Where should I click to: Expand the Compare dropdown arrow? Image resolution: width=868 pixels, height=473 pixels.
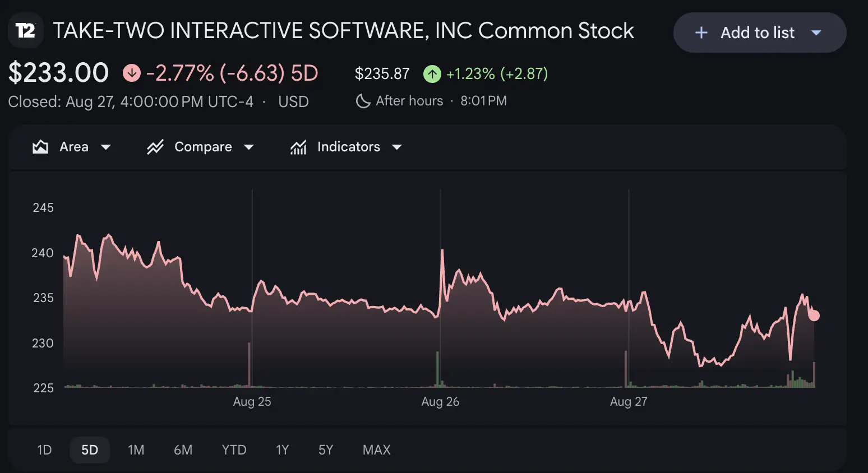pos(249,147)
